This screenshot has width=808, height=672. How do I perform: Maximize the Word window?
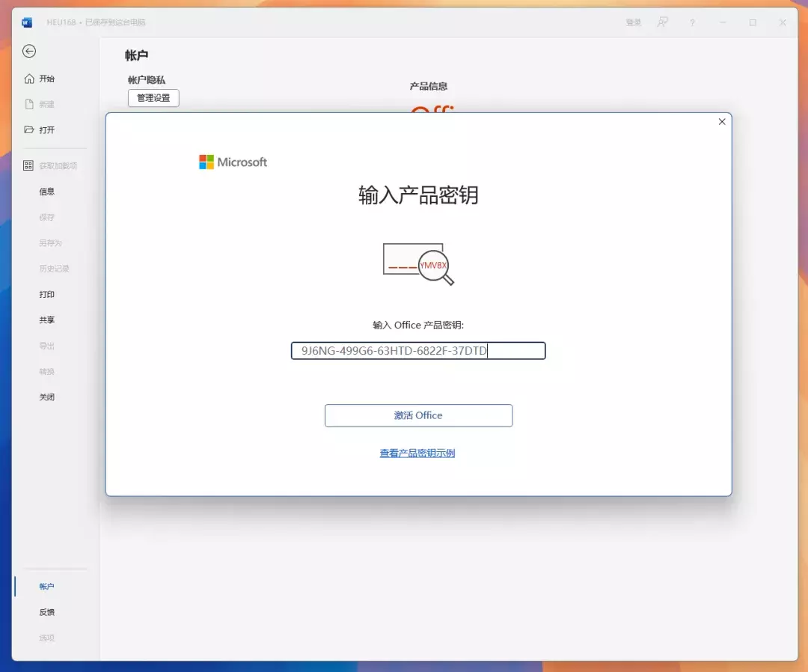point(753,22)
